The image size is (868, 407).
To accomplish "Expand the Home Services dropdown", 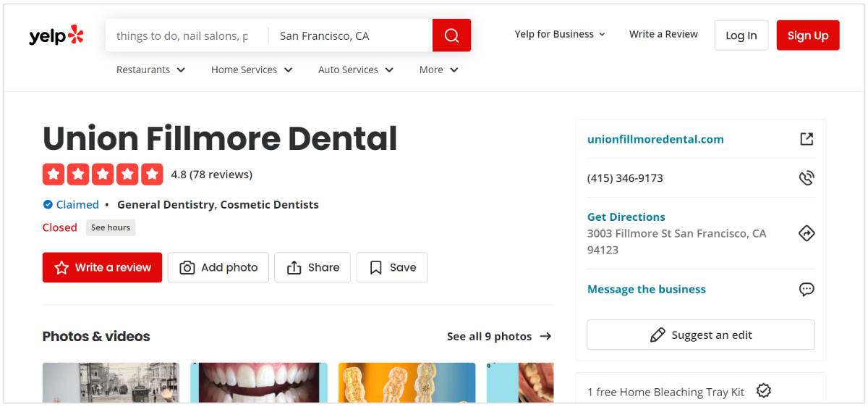I will coord(252,70).
